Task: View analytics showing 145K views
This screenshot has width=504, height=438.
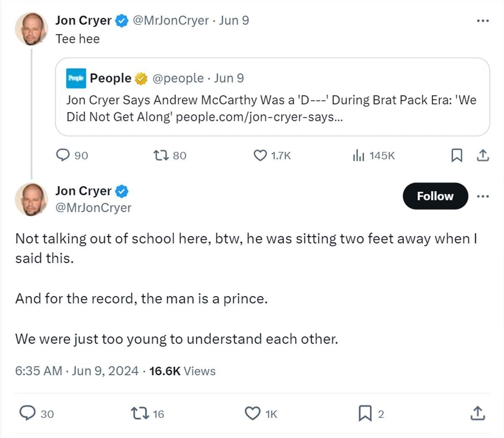Action: [x=358, y=156]
